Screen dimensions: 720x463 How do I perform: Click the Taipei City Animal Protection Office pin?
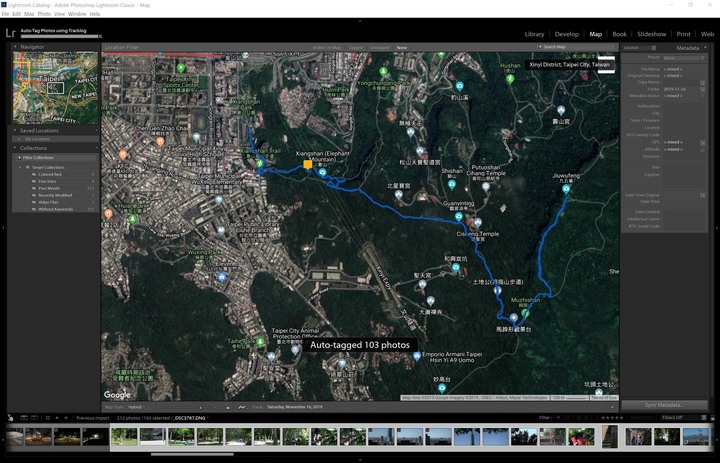pyautogui.click(x=295, y=350)
